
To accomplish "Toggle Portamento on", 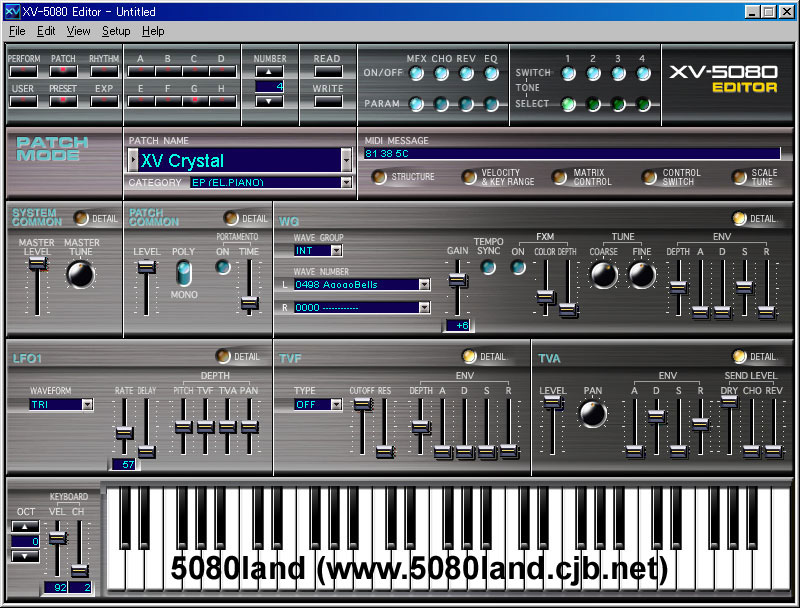I will point(222,266).
